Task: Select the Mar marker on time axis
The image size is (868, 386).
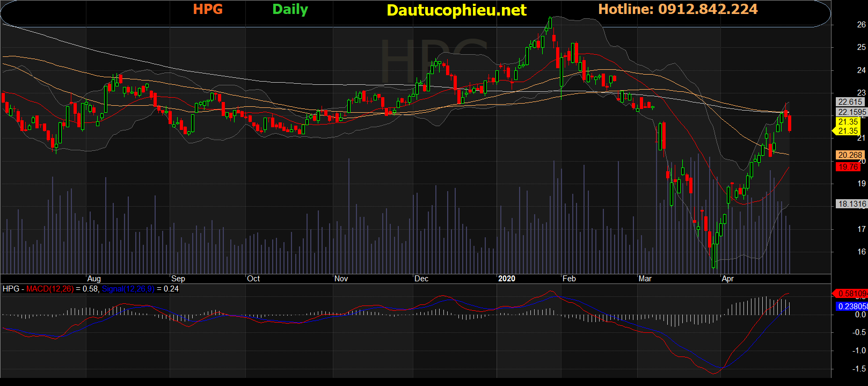Action: [645, 279]
